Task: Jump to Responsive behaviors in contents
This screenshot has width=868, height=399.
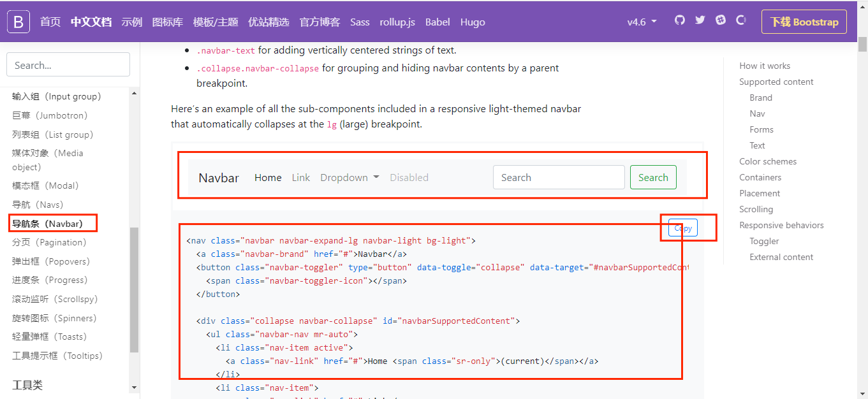Action: (x=781, y=225)
